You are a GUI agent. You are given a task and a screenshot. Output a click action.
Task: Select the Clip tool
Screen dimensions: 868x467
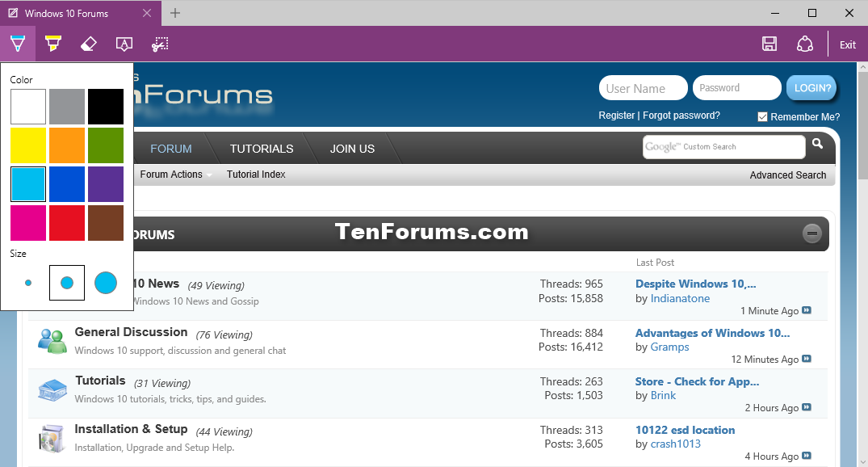pyautogui.click(x=160, y=44)
